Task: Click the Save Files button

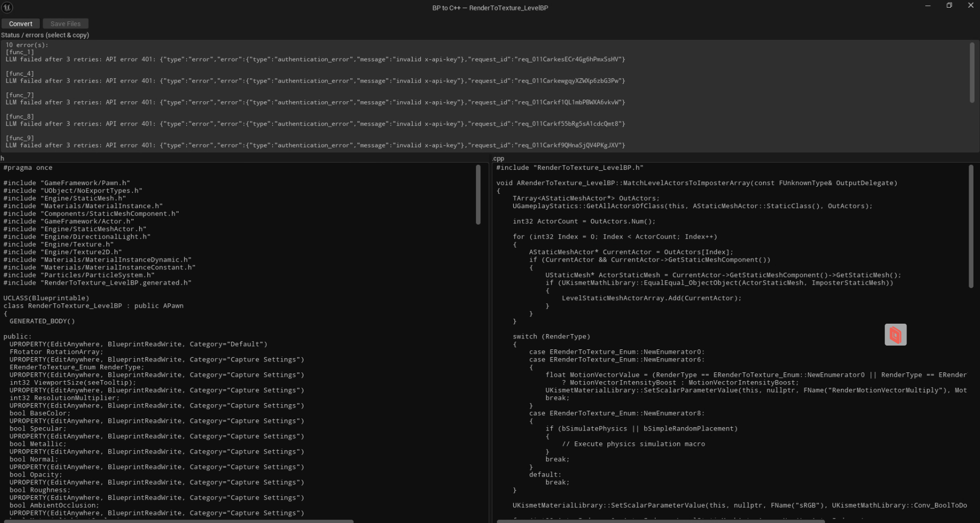Action: (65, 24)
